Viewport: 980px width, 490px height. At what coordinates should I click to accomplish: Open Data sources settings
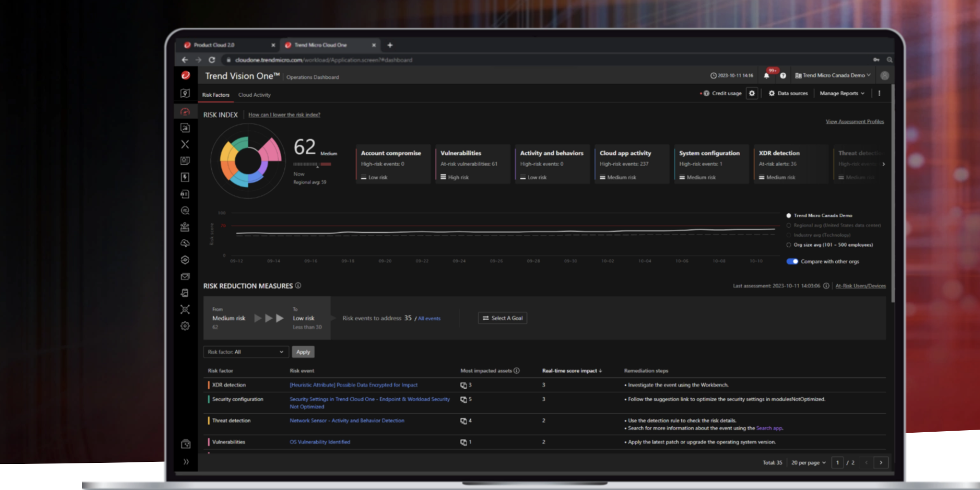pyautogui.click(x=788, y=93)
